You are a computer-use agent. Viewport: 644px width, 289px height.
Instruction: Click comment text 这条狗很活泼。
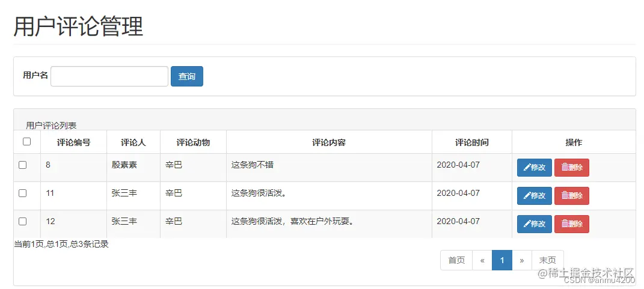coord(259,193)
